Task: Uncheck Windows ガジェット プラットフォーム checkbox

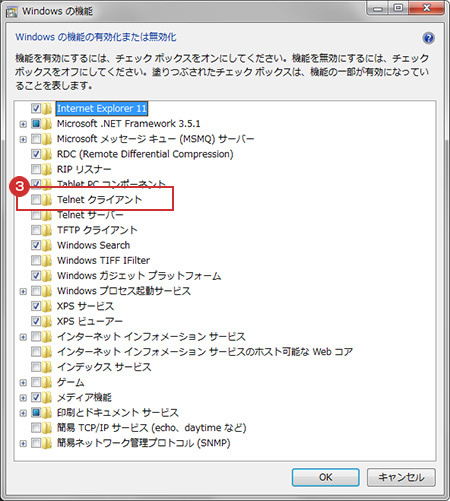Action: coord(36,275)
